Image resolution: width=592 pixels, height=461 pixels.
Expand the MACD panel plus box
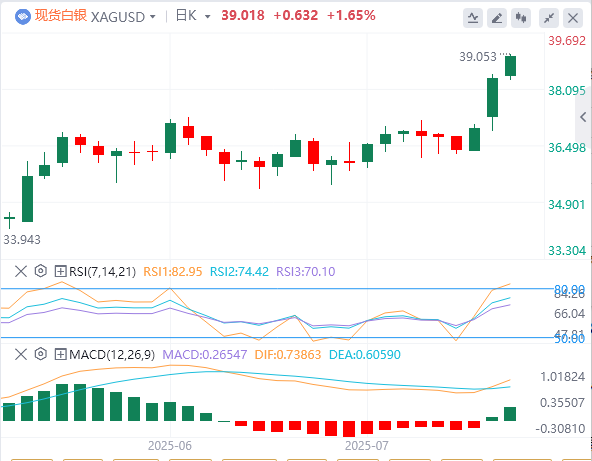click(60, 354)
